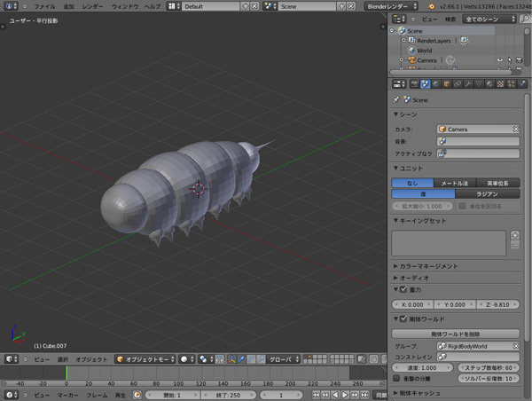This screenshot has width=532, height=401.
Task: Clear the Camera field with X icon
Action: pyautogui.click(x=515, y=130)
